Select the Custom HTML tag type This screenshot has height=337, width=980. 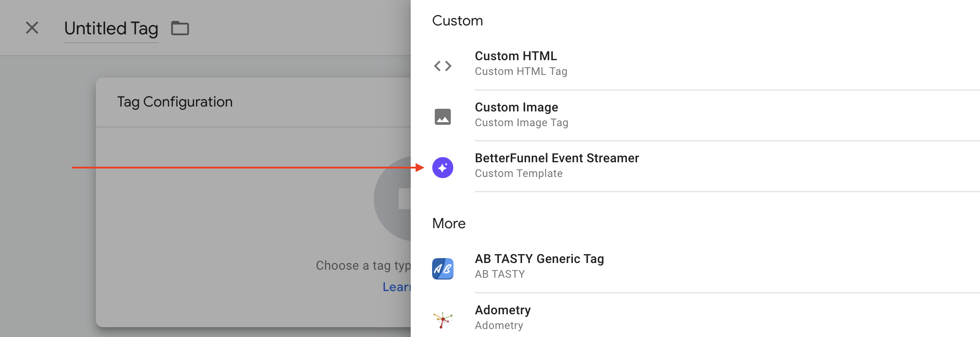pos(516,56)
